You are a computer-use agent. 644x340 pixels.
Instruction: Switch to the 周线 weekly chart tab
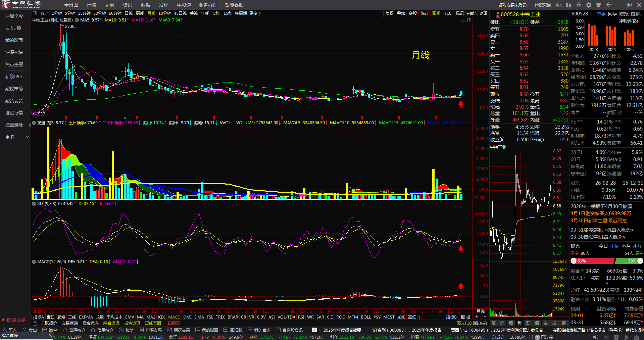[140, 13]
